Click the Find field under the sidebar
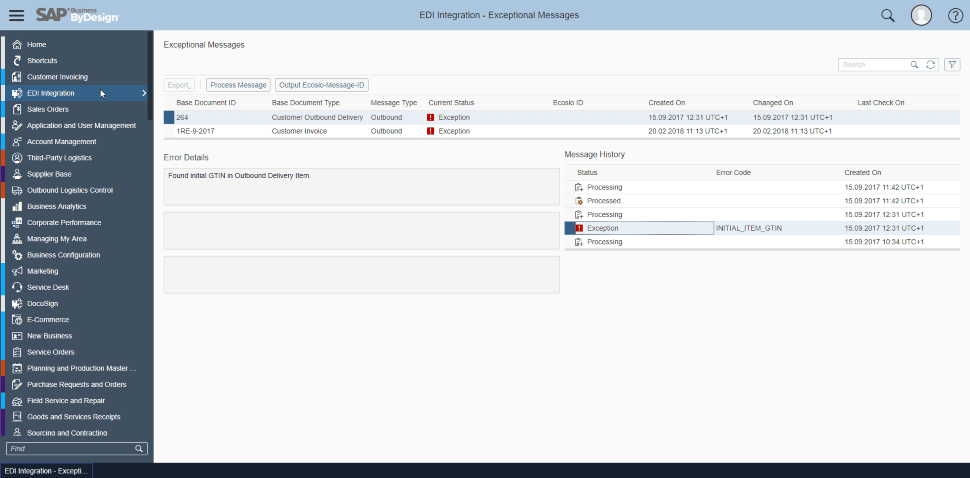This screenshot has height=478, width=970. point(70,449)
